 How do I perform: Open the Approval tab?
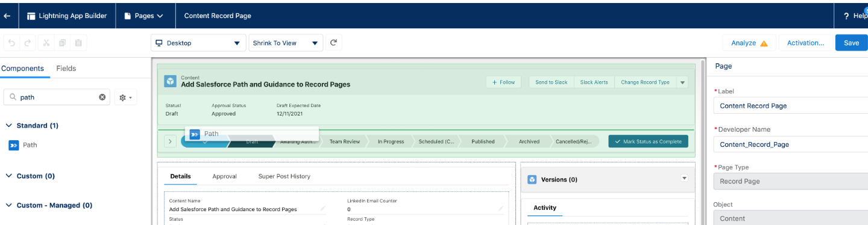(x=224, y=176)
